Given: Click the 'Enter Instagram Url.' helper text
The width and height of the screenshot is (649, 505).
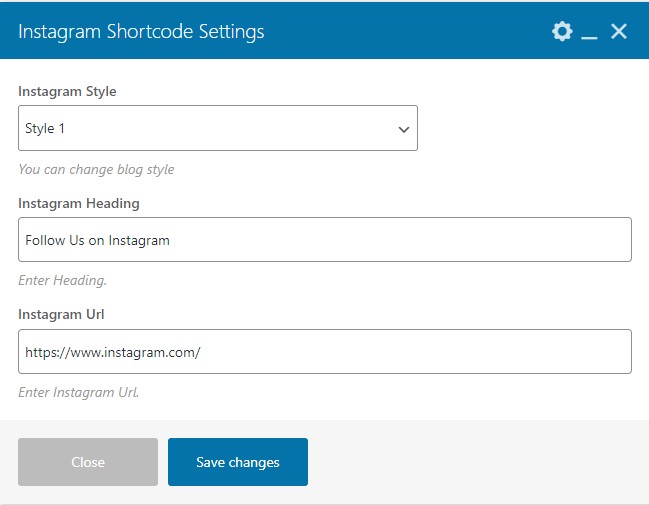Looking at the screenshot, I should pyautogui.click(x=79, y=392).
